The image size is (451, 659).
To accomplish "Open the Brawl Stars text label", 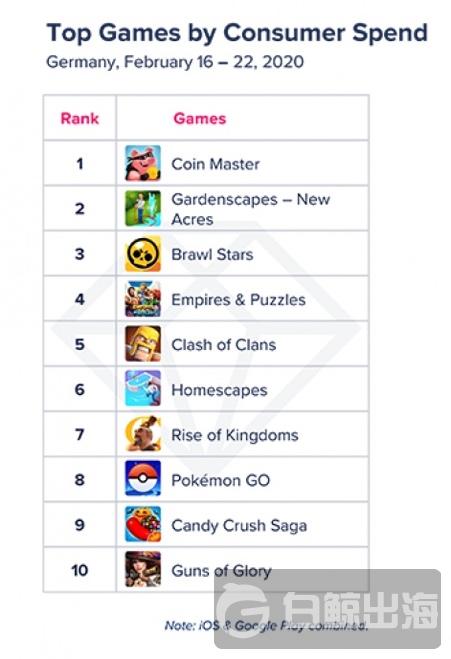I will click(212, 254).
